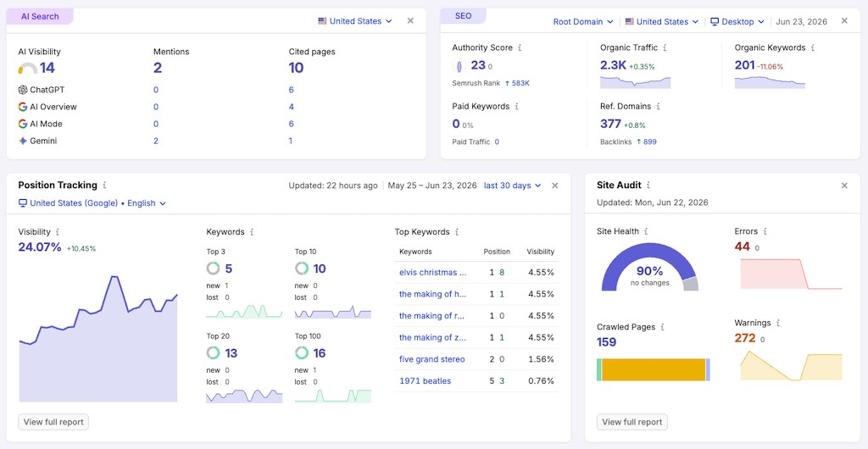Click the Organic Keywords sparkline

click(x=770, y=82)
